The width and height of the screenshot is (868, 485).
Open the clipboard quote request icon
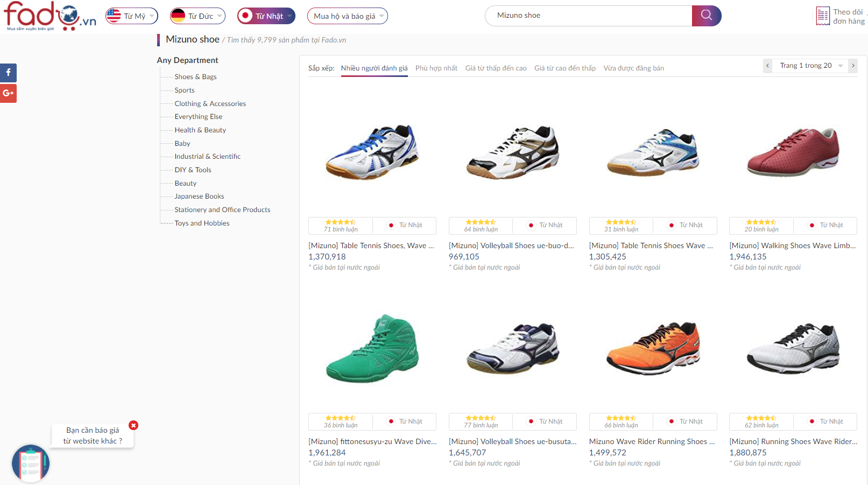pos(31,463)
